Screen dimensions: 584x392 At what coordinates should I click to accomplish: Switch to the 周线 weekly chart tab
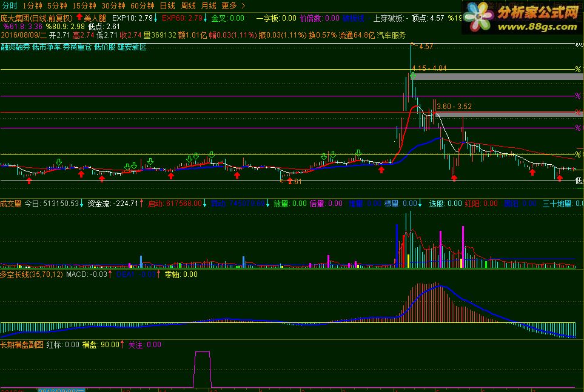tap(188, 5)
